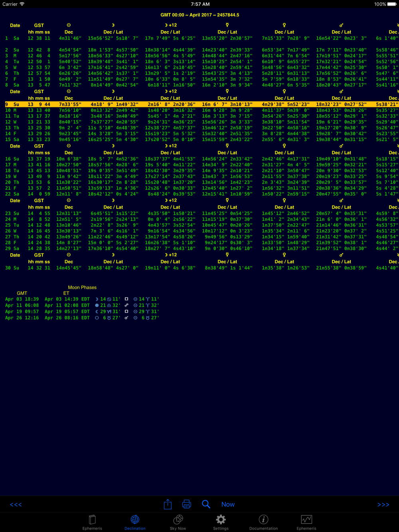399x532 pixels.
Task: Tap the Apr 26 new moon entry
Action: 82,318
